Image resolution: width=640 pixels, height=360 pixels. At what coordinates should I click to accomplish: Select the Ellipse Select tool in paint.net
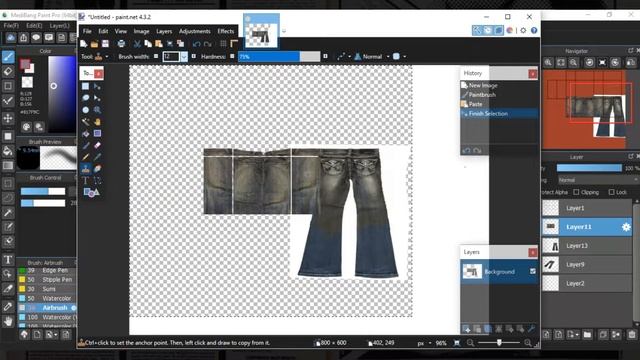click(x=85, y=110)
